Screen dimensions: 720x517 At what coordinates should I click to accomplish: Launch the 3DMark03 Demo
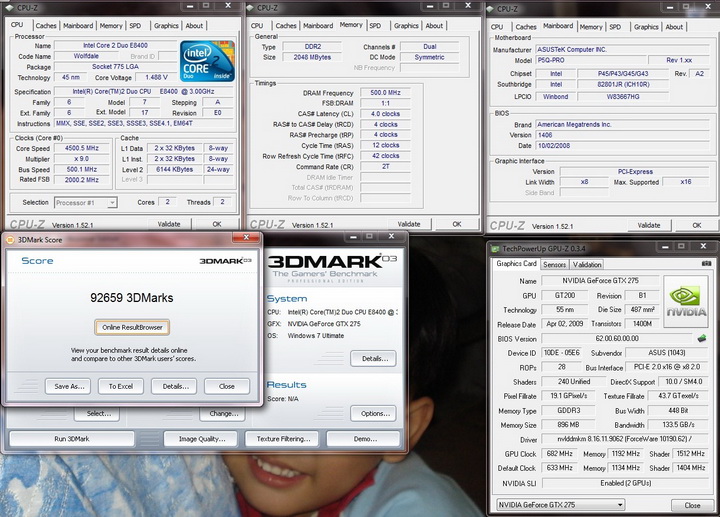(363, 439)
